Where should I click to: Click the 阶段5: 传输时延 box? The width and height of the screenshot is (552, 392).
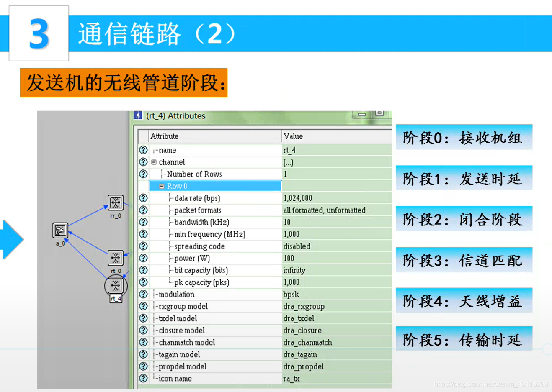tap(464, 339)
